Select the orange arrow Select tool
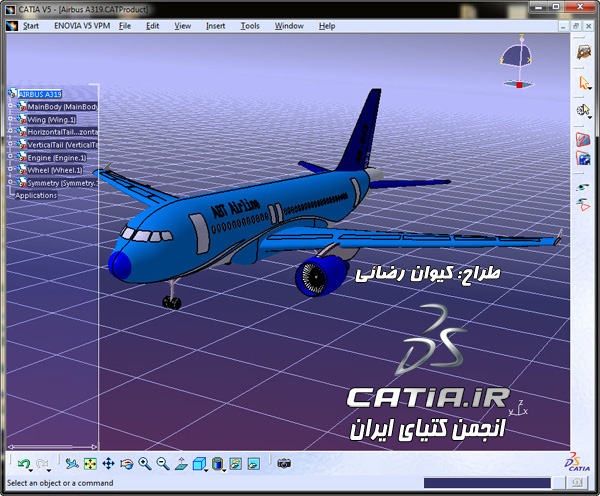The height and width of the screenshot is (496, 600). point(583,83)
